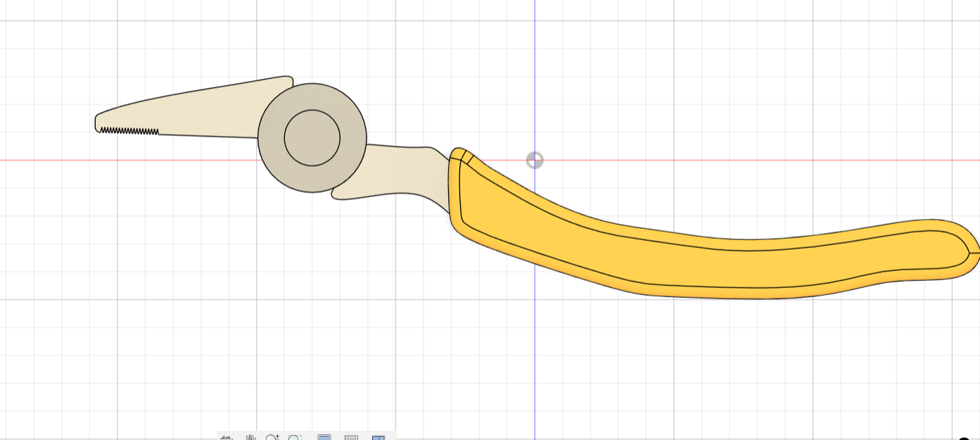Open the Viewports layout icon
Screen dimensions: 980x440
378,438
